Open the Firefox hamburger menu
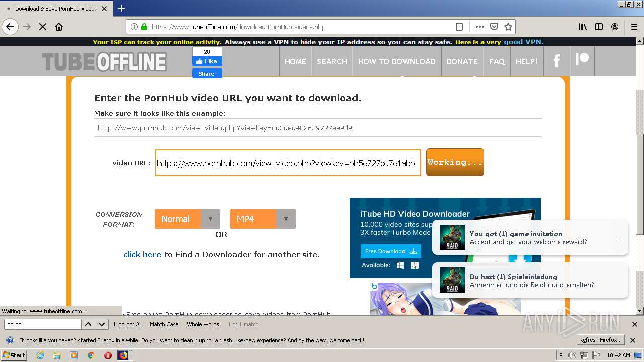Screen dimensions: 644x362 click(x=634, y=27)
